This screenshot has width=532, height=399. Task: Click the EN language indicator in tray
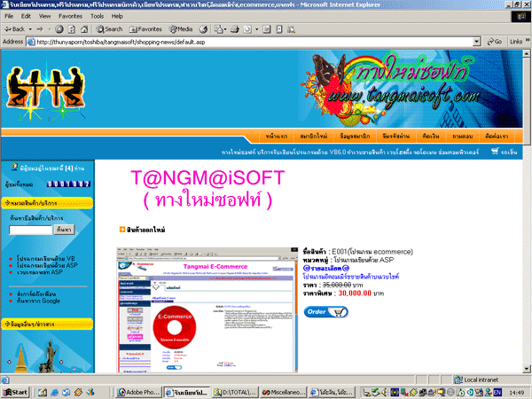(x=497, y=393)
